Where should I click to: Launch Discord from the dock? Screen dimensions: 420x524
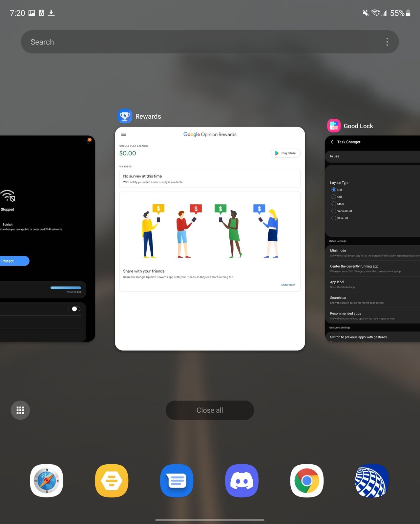coord(242,480)
